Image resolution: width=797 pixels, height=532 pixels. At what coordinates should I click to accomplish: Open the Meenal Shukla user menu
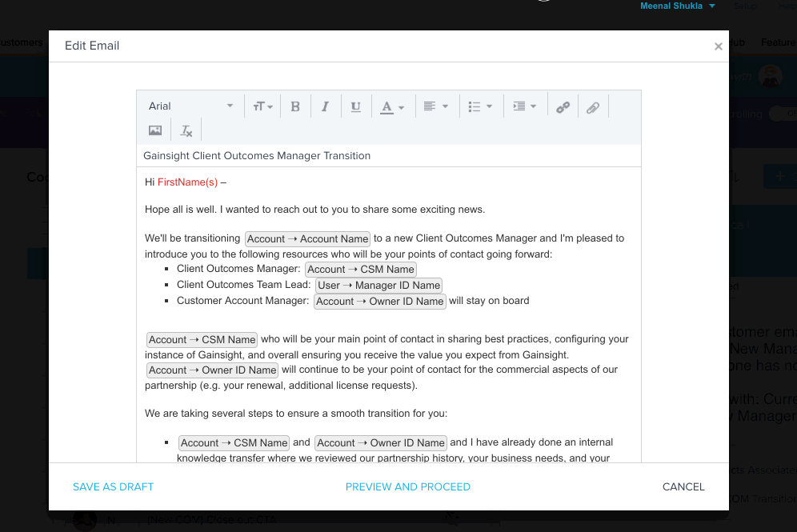click(x=677, y=6)
